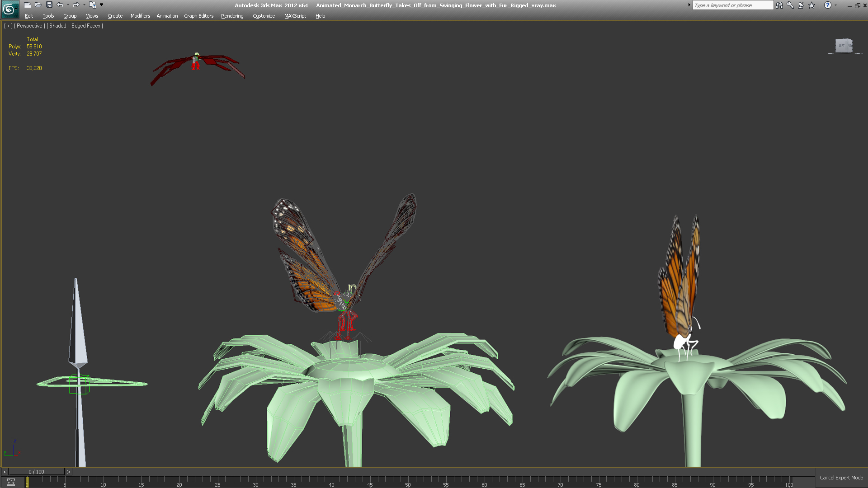Screen dimensions: 868x488
Task: Click the FPS value 38,220 text
Action: pyautogui.click(x=34, y=68)
